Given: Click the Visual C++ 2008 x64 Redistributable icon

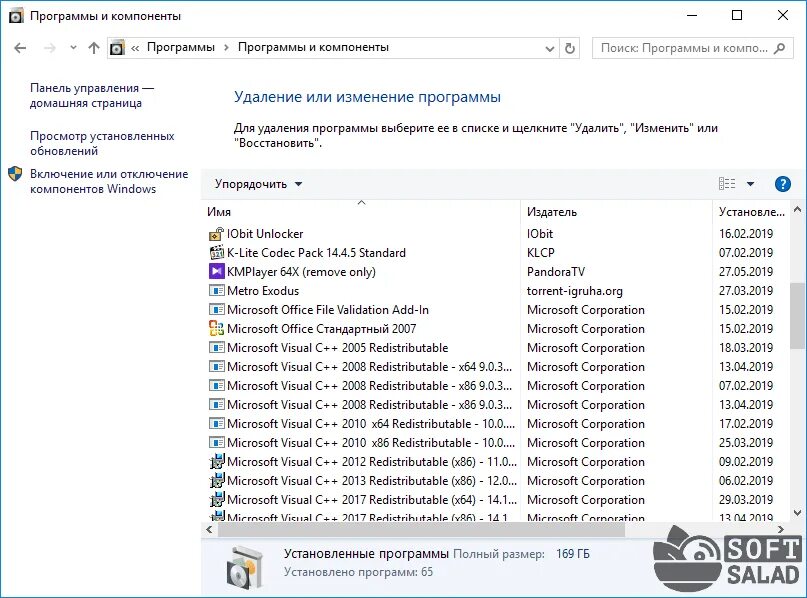Looking at the screenshot, I should coord(217,367).
